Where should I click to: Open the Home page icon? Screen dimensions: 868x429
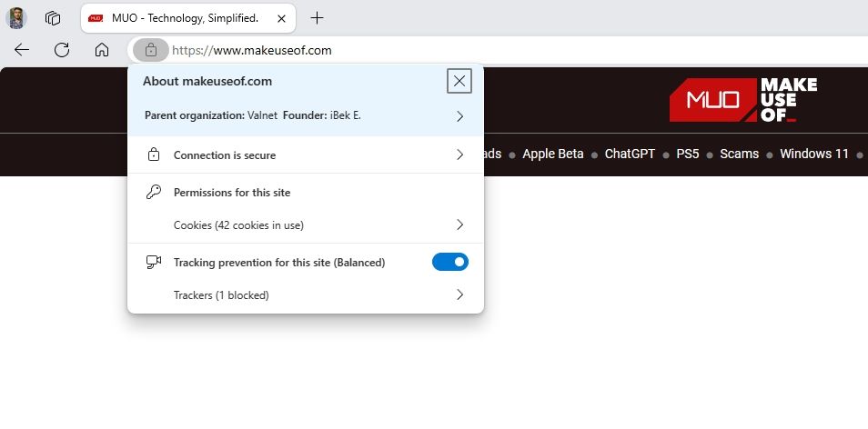[102, 50]
